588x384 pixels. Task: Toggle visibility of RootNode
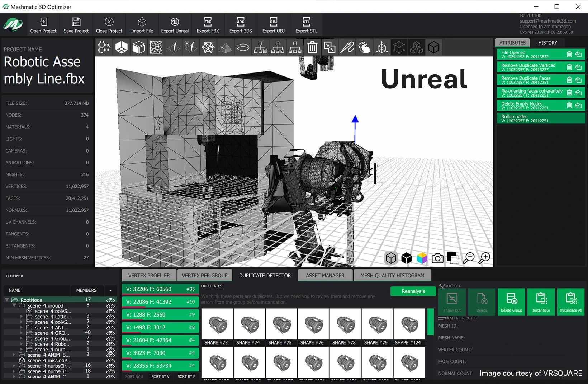pos(111,300)
